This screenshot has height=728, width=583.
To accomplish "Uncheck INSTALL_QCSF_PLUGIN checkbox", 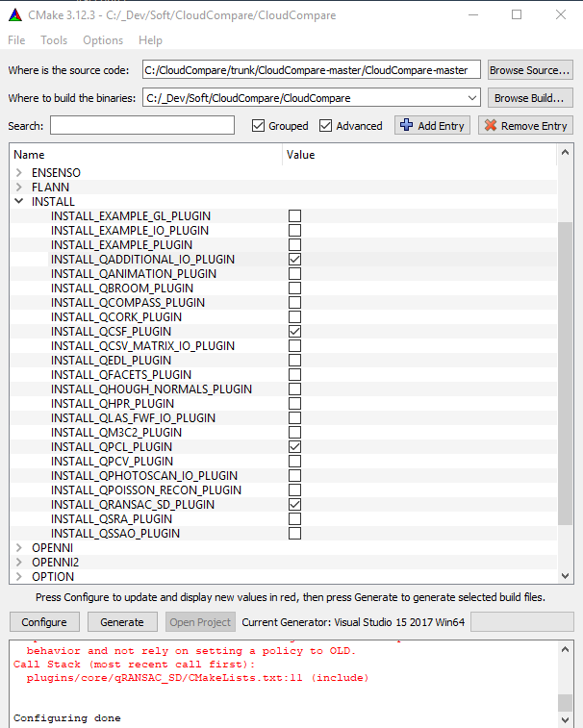I will coord(294,332).
